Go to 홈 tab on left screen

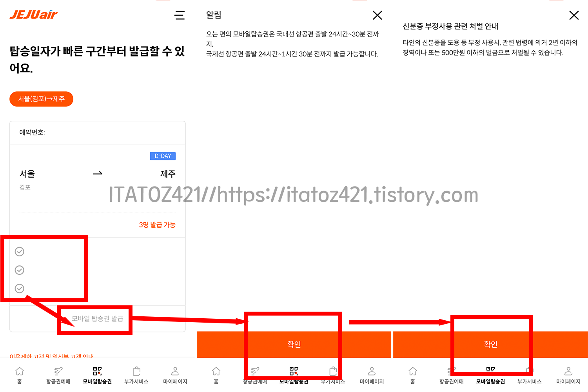[x=20, y=375]
